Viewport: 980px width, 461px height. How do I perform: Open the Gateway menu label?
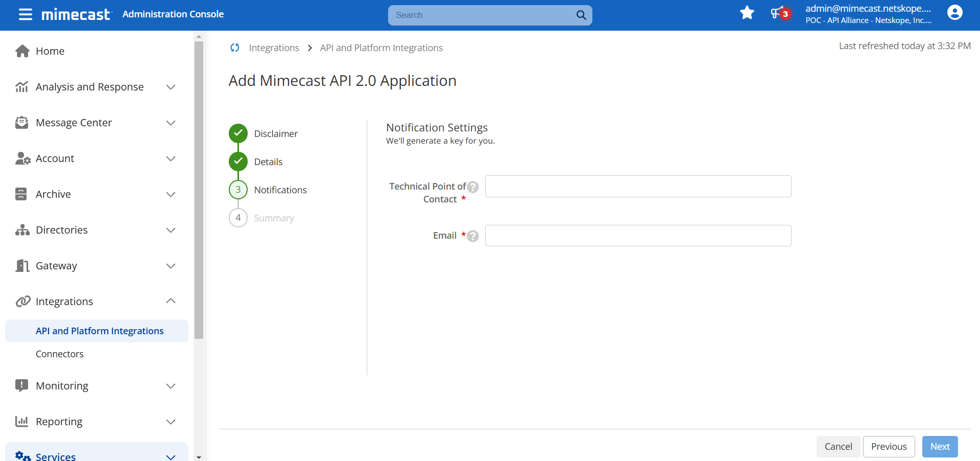pyautogui.click(x=56, y=266)
